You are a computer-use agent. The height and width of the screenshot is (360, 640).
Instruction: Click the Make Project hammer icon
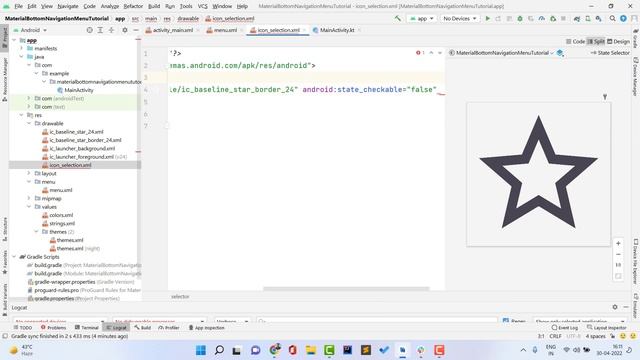[x=398, y=18]
